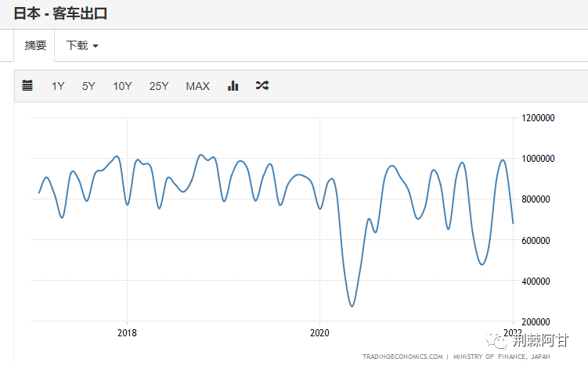This screenshot has height=366, width=588.
Task: Select the 10Y time range
Action: (x=122, y=86)
